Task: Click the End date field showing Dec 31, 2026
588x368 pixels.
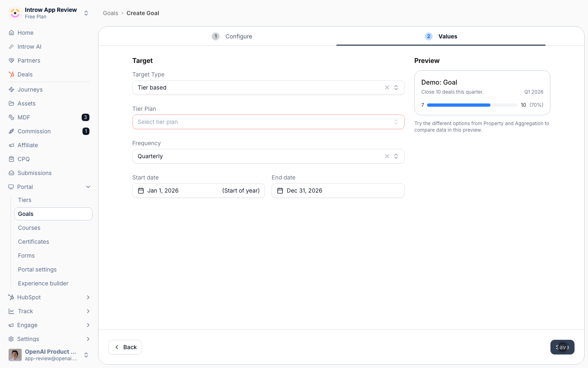Action: tap(338, 191)
